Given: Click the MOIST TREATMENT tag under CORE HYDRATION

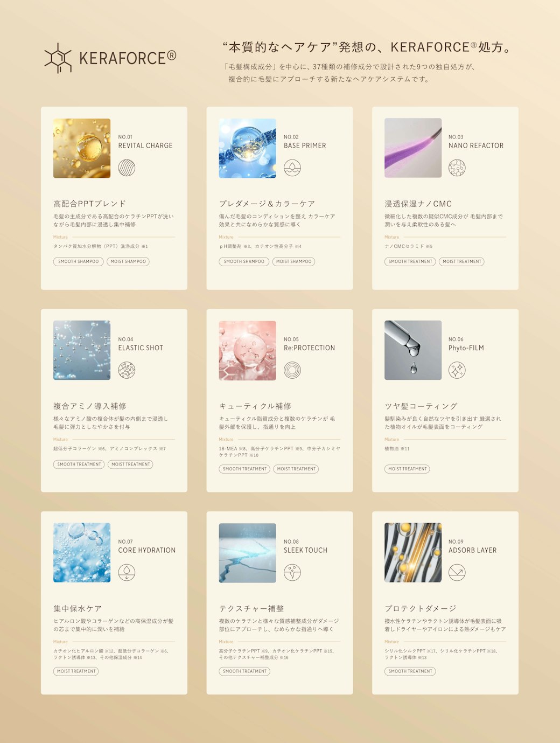Looking at the screenshot, I should [x=76, y=671].
